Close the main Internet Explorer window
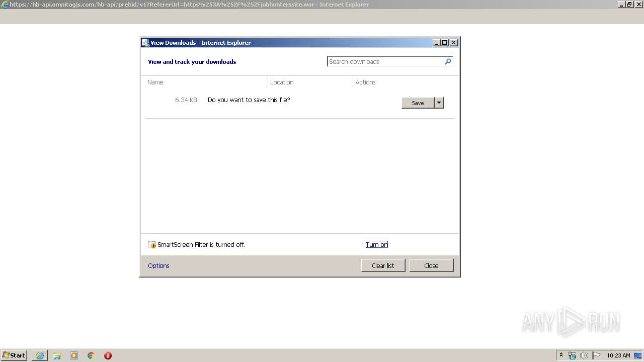Screen dimensions: 644x362 638,5
